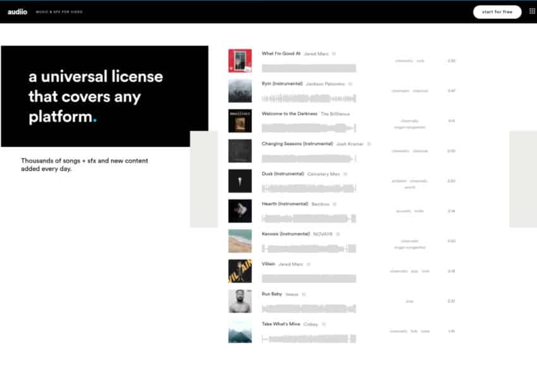This screenshot has height=392, width=537.
Task: Open the Welcome to the Darkness song title
Action: [289, 114]
